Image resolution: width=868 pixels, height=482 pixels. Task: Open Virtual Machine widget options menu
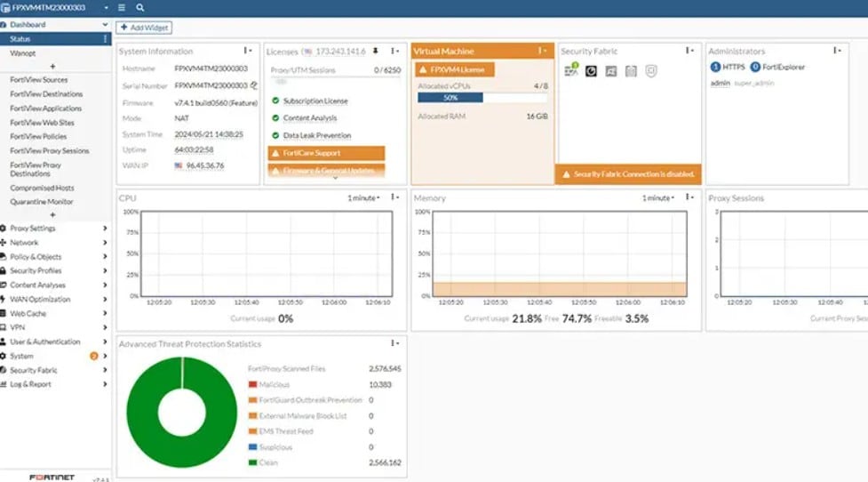click(x=543, y=51)
